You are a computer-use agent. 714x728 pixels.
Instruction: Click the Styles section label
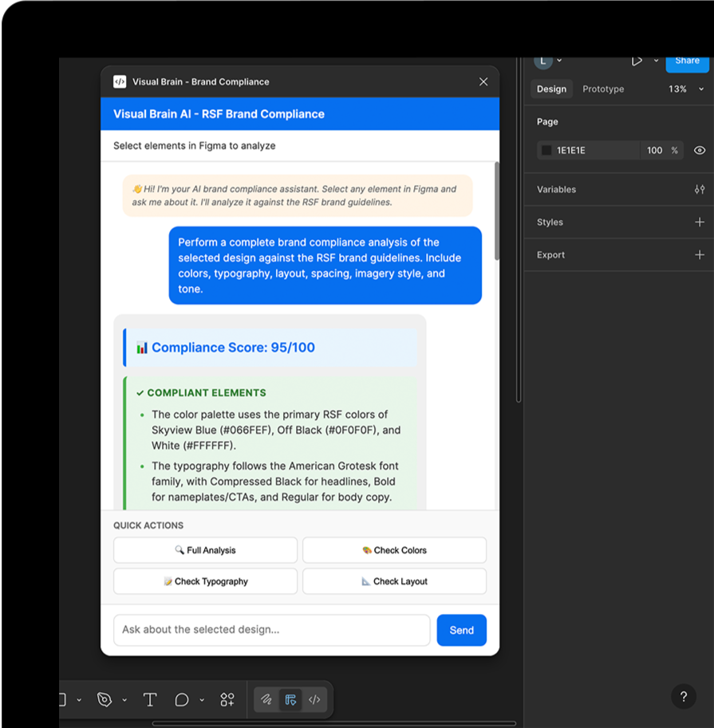point(550,222)
